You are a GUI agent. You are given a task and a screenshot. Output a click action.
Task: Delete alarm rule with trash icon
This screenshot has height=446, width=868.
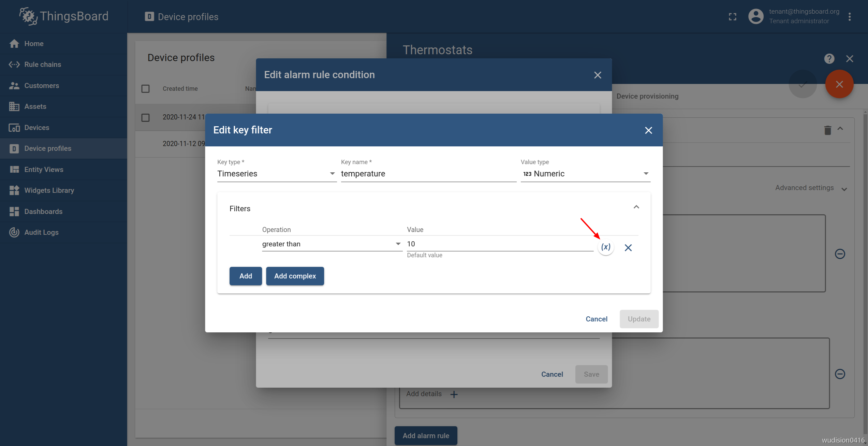click(x=827, y=130)
